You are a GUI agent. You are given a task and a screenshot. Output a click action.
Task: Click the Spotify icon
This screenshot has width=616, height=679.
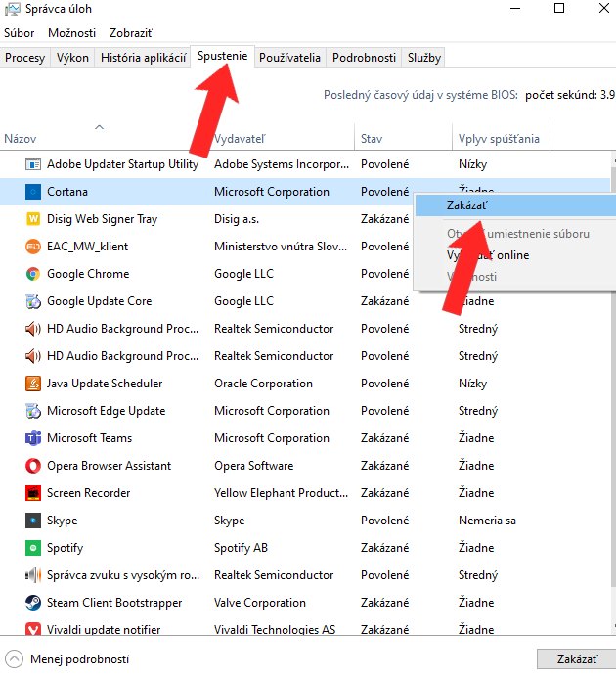pos(33,548)
